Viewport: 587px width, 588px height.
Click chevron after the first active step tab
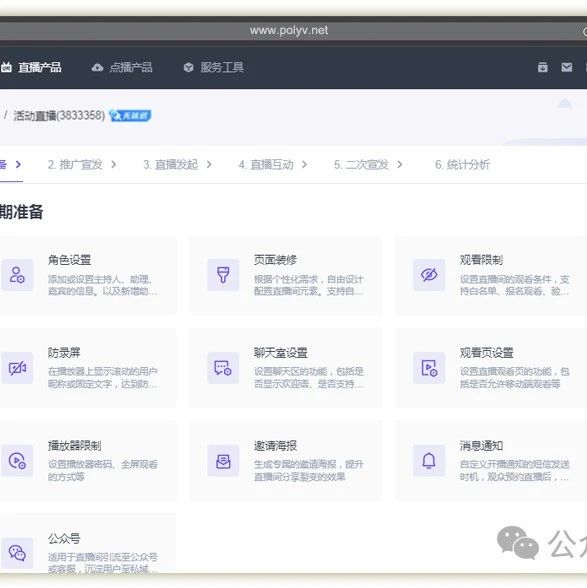coord(18,165)
